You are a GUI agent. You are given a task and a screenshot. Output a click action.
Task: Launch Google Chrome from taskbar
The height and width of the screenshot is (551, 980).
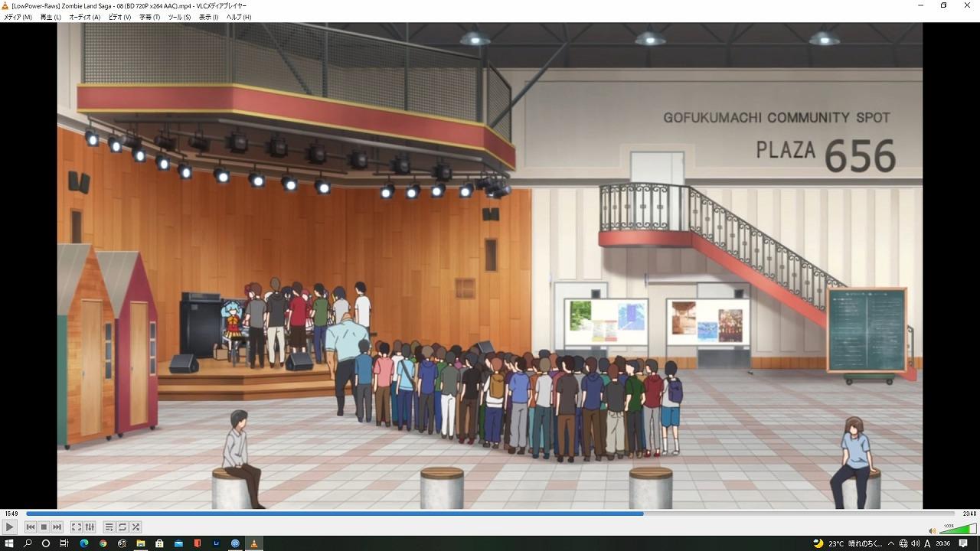pyautogui.click(x=103, y=543)
